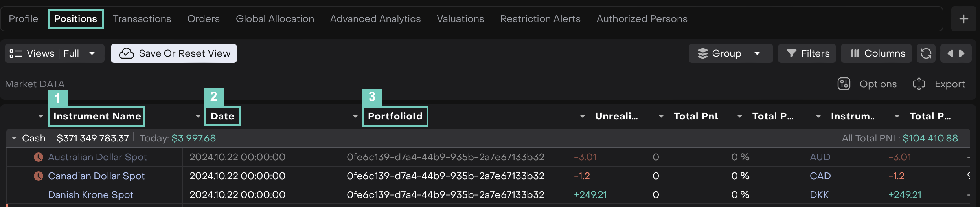Click the left arrow navigation icon
The image size is (980, 207).
950,53
